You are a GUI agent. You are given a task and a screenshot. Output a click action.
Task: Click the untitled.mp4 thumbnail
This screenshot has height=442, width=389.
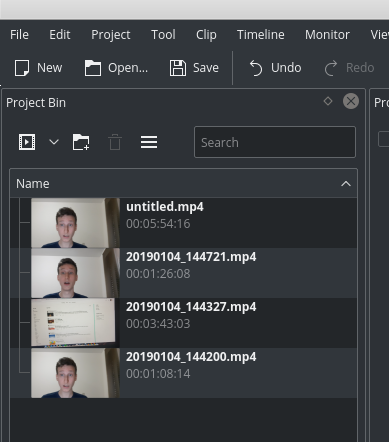point(75,223)
